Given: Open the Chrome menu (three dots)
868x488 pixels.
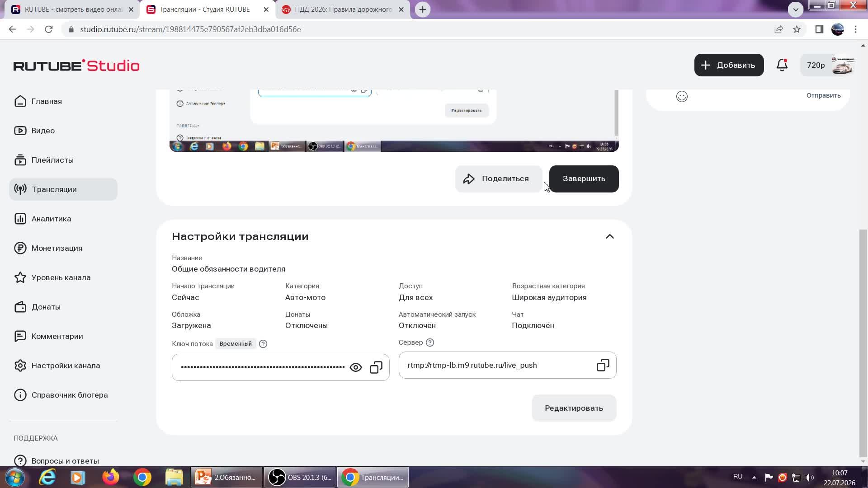Looking at the screenshot, I should coord(855,29).
